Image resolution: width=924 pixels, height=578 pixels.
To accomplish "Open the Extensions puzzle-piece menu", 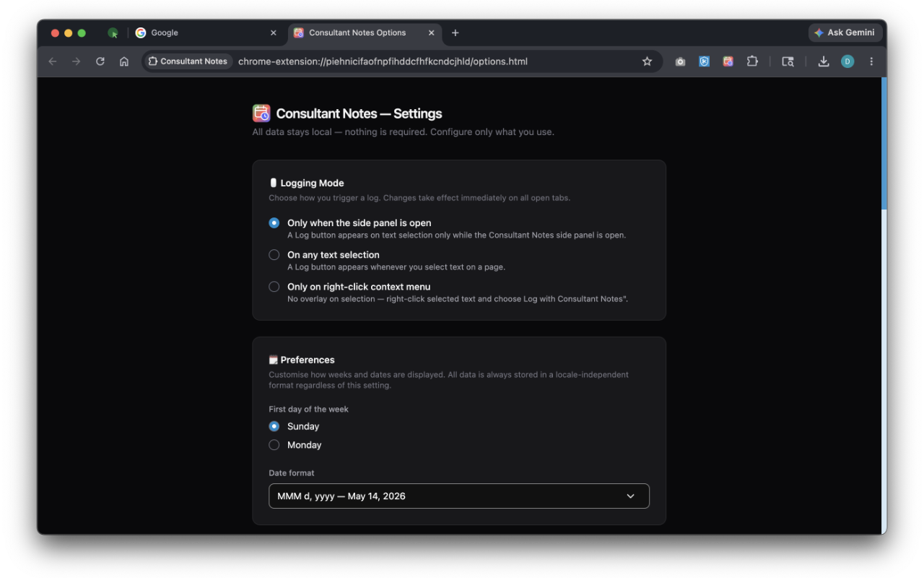I will coord(752,61).
